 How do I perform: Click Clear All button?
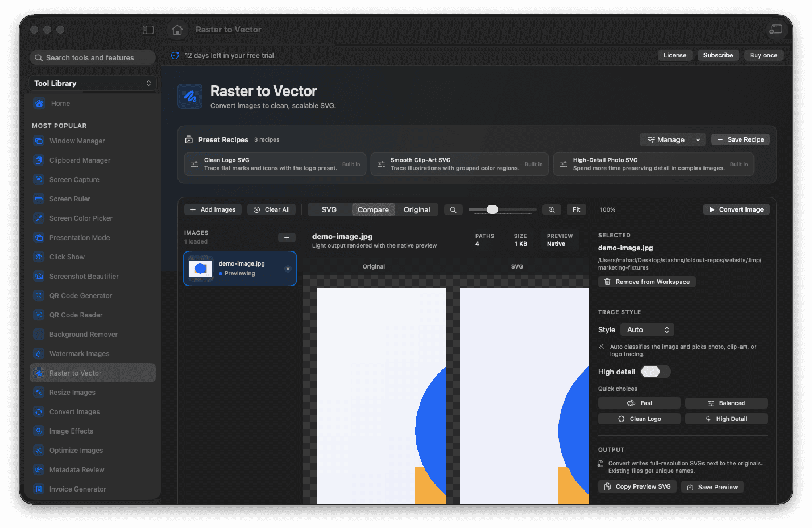[x=272, y=210]
